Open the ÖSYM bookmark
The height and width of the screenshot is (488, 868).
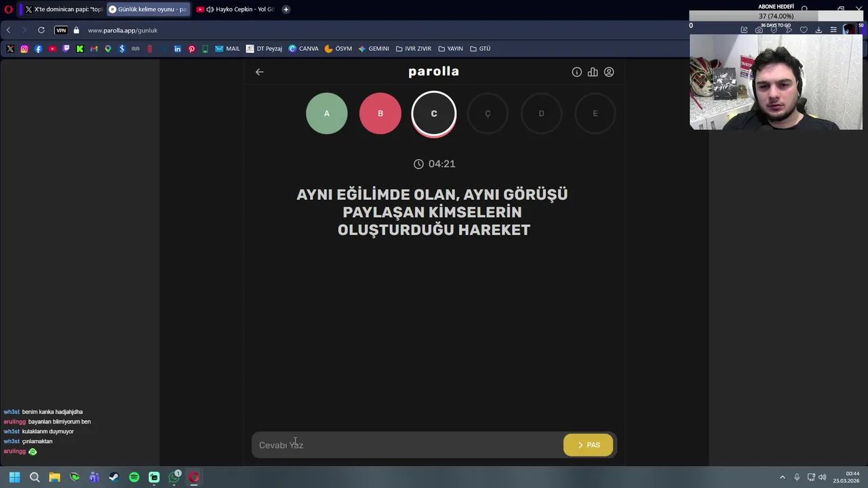tap(338, 49)
